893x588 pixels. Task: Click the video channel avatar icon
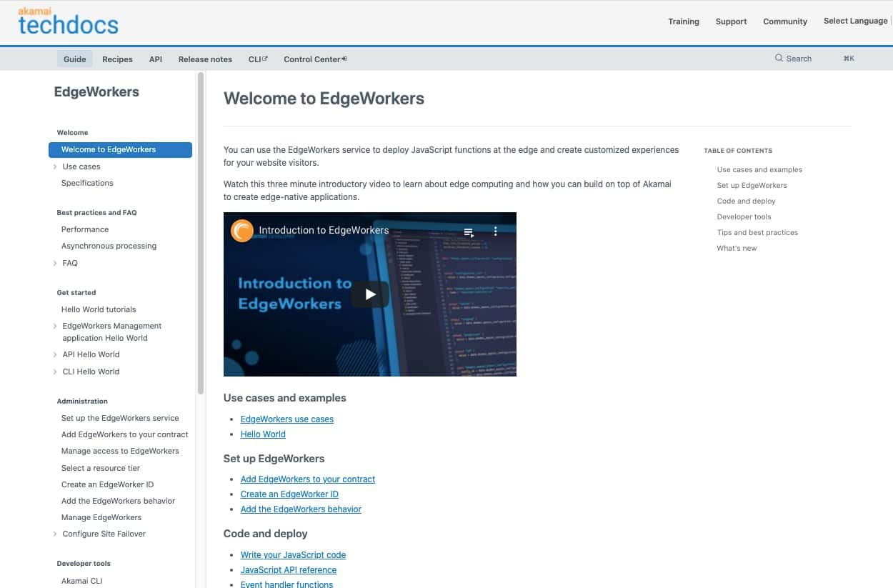coord(242,231)
